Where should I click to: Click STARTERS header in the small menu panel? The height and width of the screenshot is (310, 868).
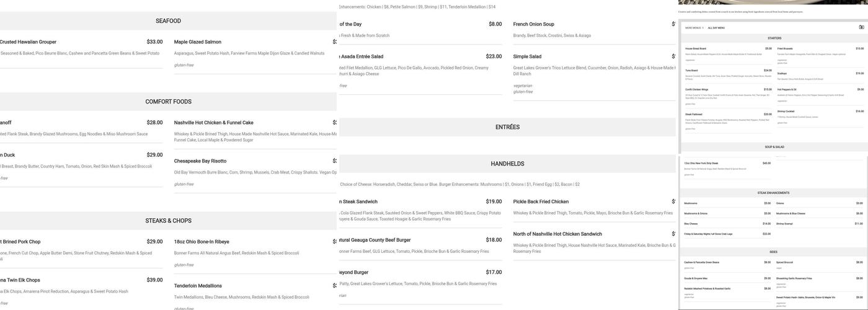click(774, 38)
